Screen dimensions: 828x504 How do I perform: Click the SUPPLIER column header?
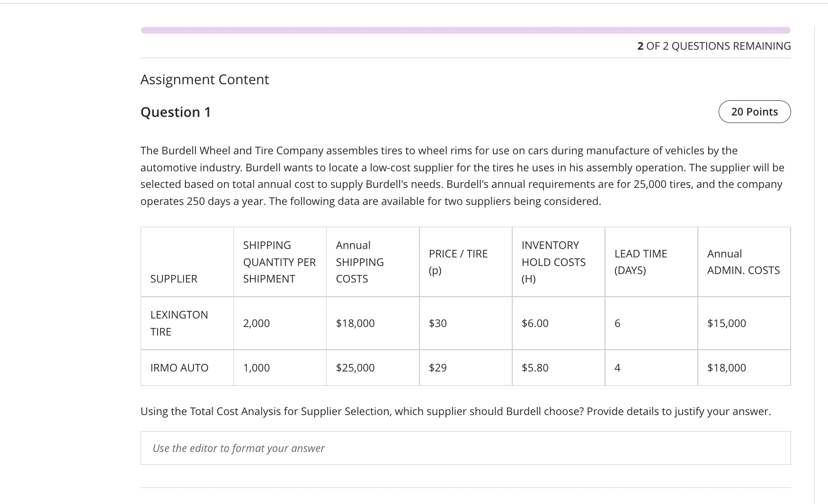(x=174, y=279)
